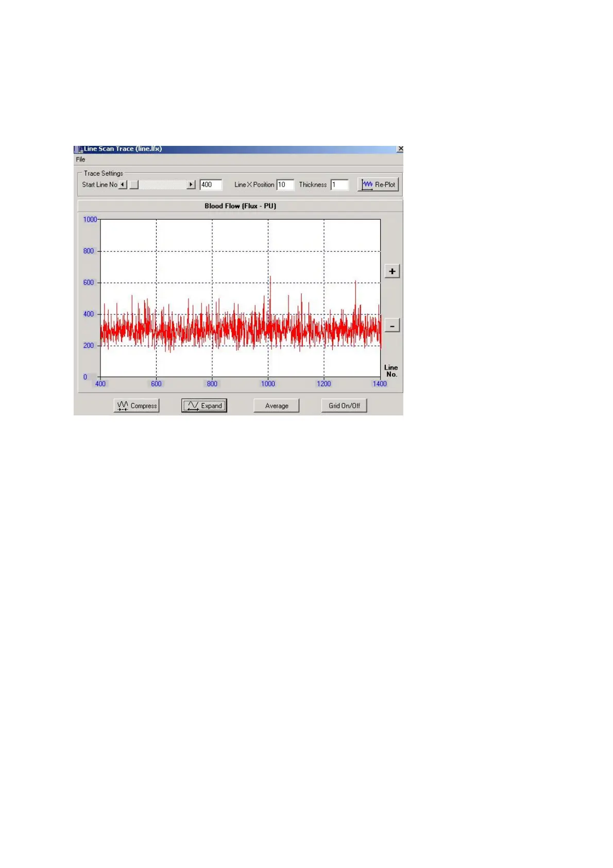Click the Line Scan Trace title bar icon
The width and height of the screenshot is (613, 868).
(x=79, y=149)
